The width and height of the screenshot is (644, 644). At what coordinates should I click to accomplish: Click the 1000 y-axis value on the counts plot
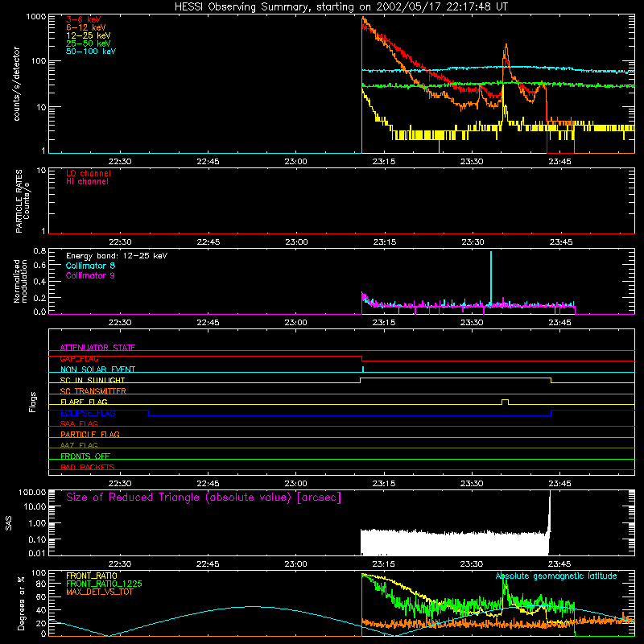[x=36, y=17]
